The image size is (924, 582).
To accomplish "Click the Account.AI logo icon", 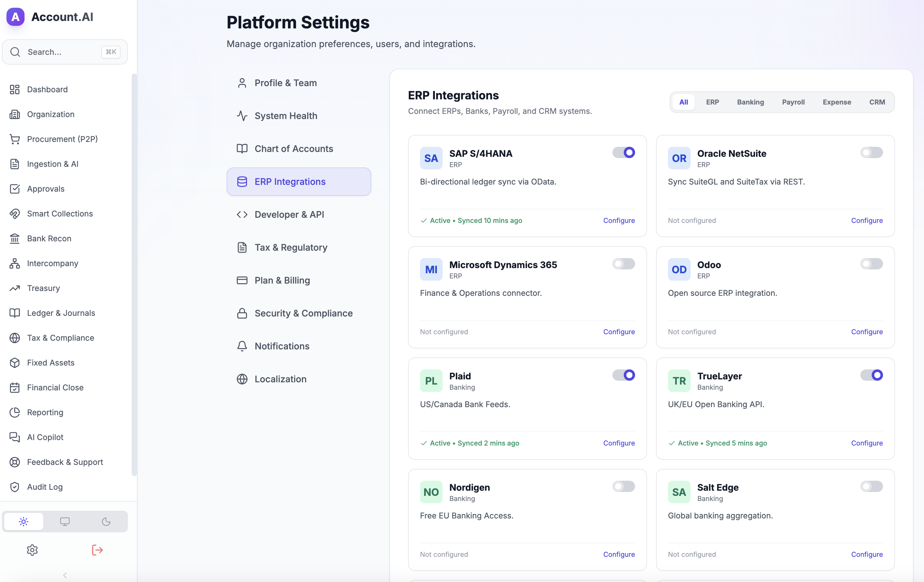I will click(15, 17).
